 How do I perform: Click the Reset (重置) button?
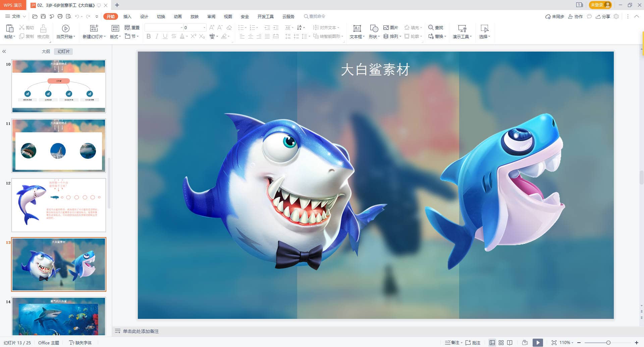(132, 27)
